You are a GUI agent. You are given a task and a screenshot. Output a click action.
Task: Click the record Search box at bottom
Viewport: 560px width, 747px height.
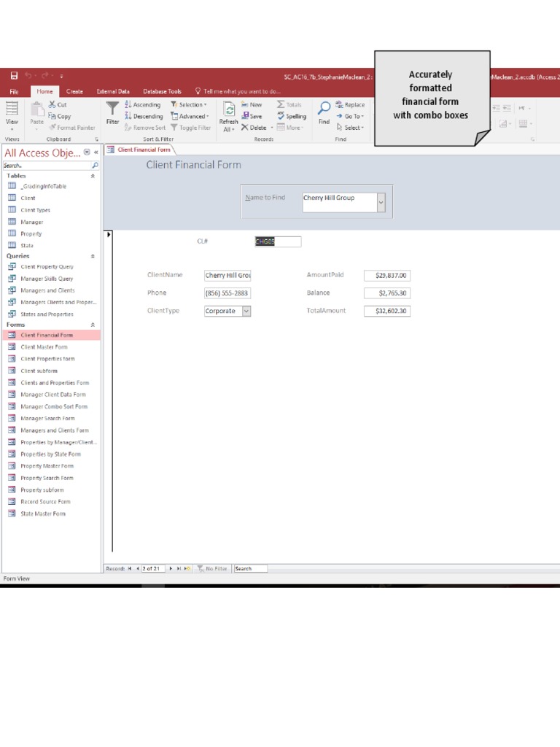(x=250, y=568)
